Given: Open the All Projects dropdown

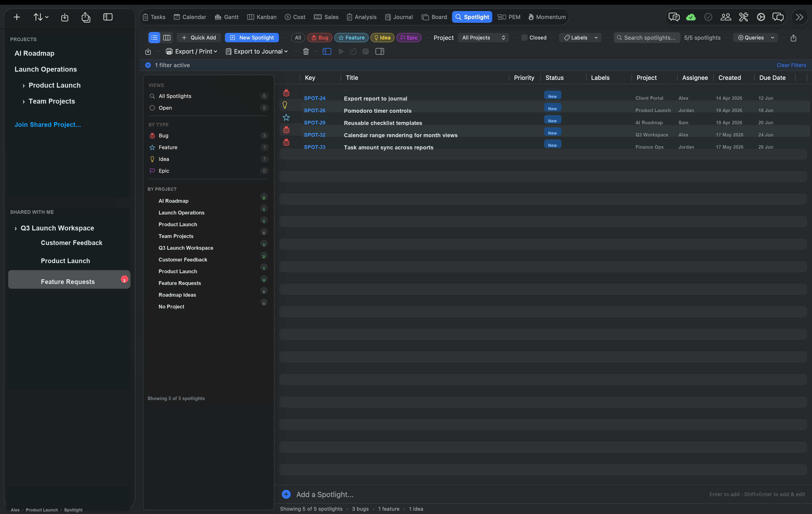Looking at the screenshot, I should click(x=483, y=38).
